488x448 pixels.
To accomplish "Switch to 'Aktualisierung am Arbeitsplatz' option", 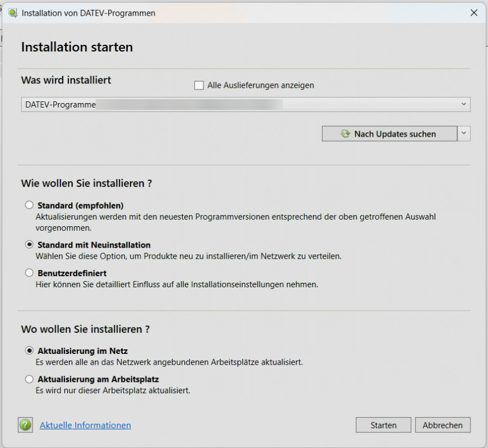I will click(x=29, y=379).
